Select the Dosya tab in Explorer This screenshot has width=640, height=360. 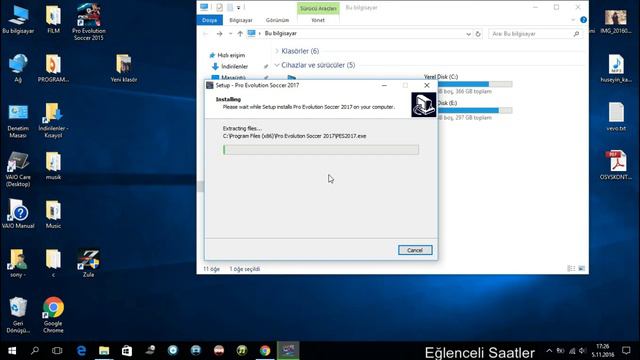pyautogui.click(x=210, y=20)
